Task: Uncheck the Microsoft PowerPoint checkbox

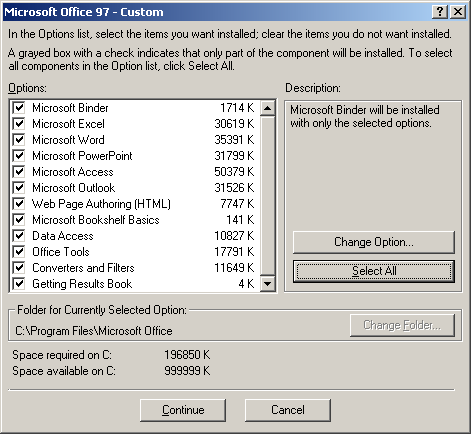Action: [x=19, y=156]
